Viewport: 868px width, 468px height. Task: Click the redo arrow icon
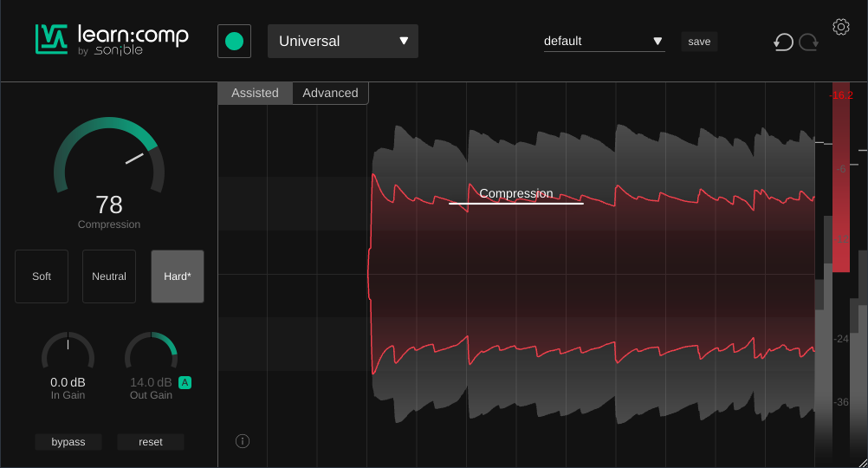(x=809, y=42)
